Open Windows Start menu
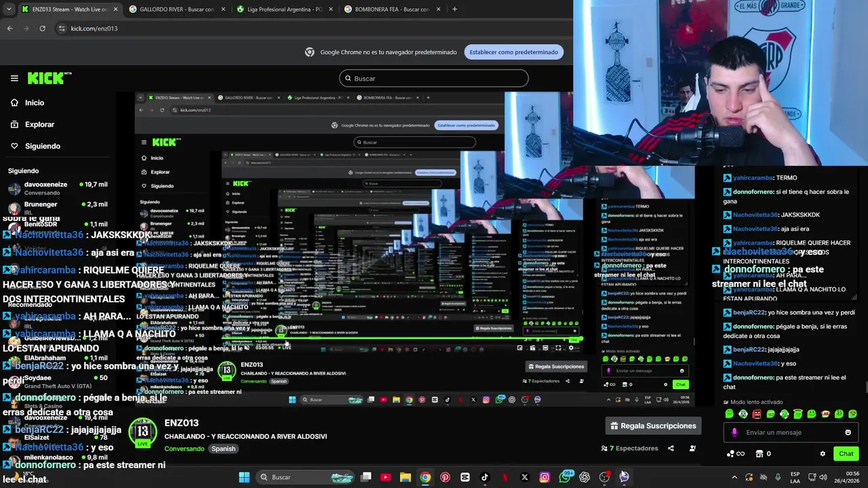This screenshot has width=868, height=488. (244, 477)
